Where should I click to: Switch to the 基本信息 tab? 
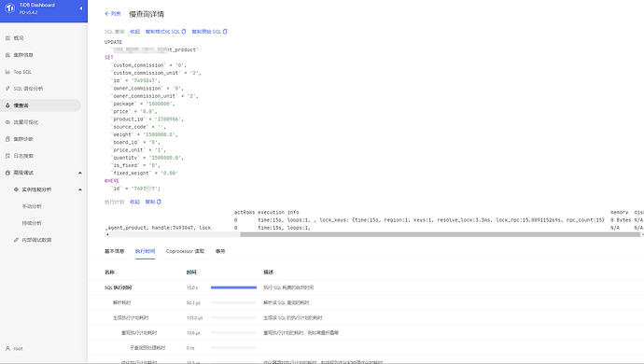coord(114,251)
